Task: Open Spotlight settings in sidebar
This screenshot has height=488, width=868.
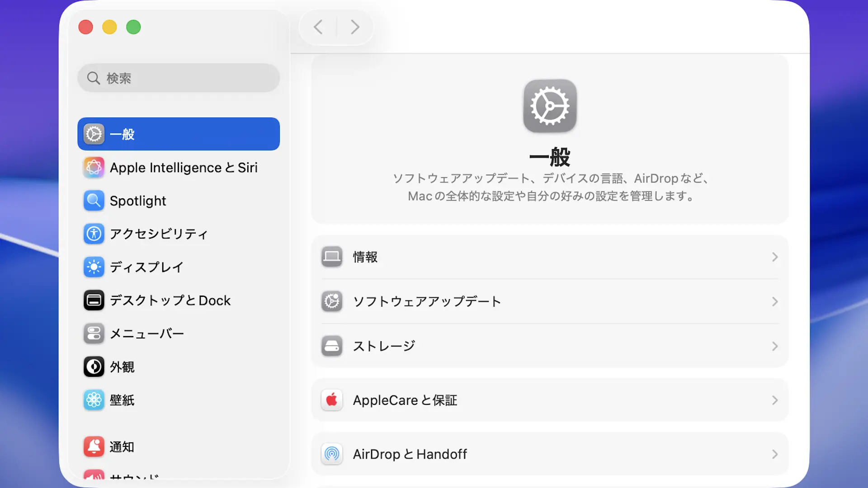Action: [138, 201]
